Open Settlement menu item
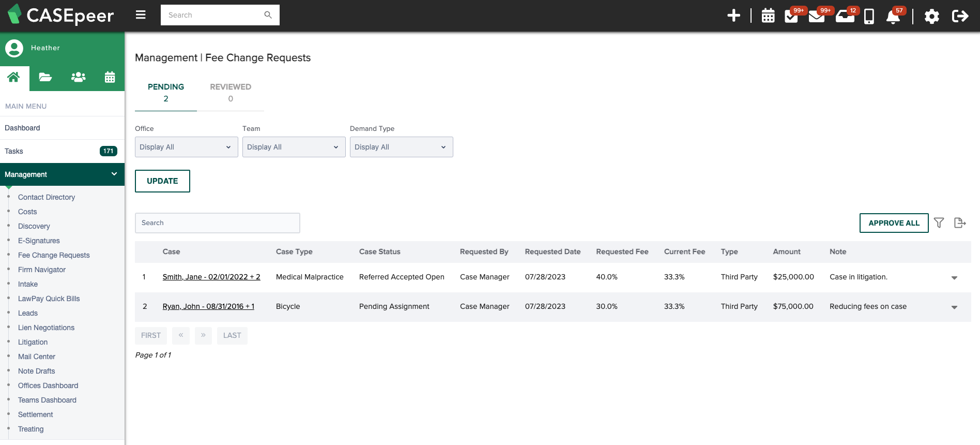This screenshot has height=445, width=980. (36, 414)
